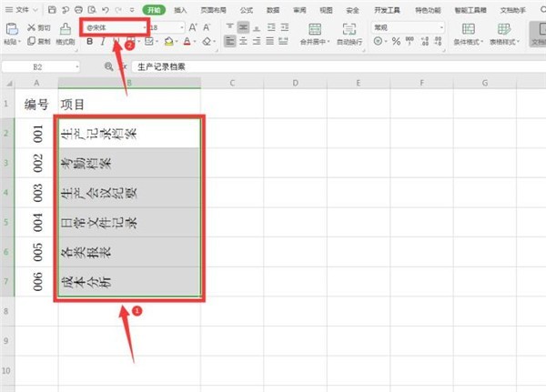Toggle Italic formatting button

pos(103,41)
